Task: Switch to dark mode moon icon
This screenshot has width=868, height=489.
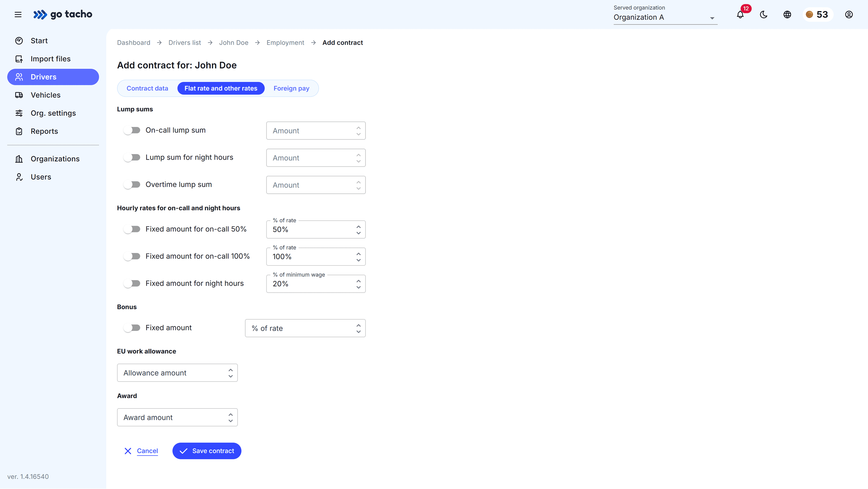Action: (764, 14)
